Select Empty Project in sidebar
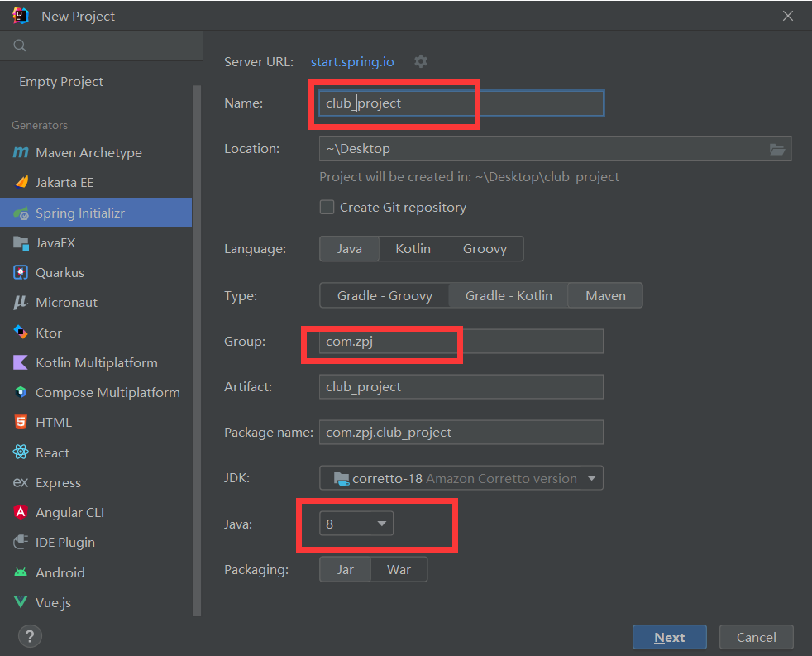 point(61,82)
